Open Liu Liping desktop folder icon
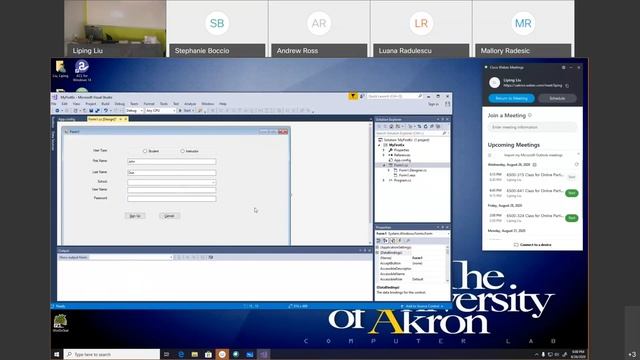 60,69
